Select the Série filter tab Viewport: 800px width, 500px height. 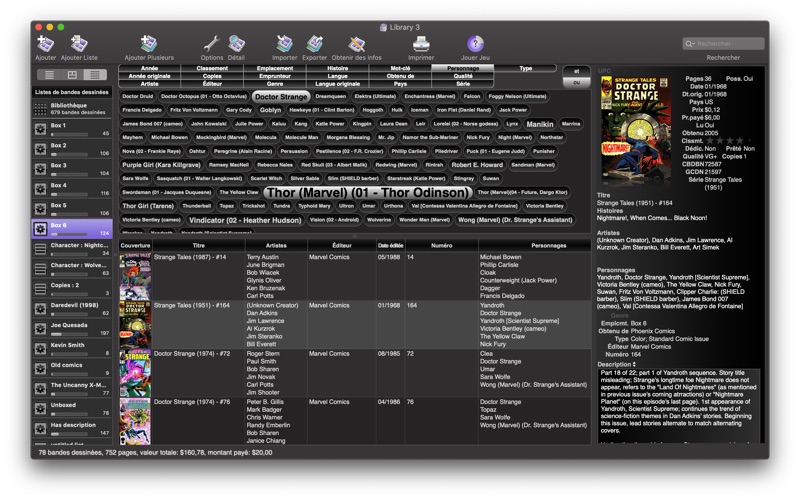coord(463,84)
